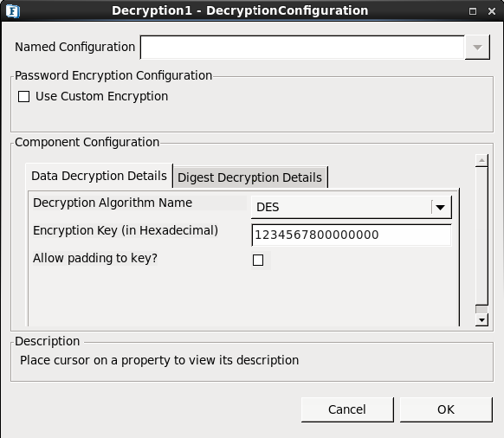Select the Decryption Algorithm Name property label
The height and width of the screenshot is (438, 504).
[x=113, y=203]
